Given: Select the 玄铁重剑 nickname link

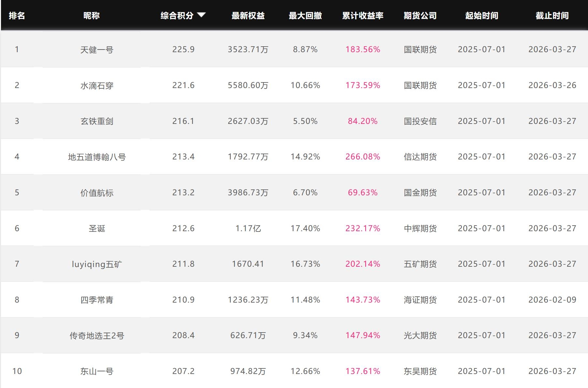Looking at the screenshot, I should (x=97, y=121).
